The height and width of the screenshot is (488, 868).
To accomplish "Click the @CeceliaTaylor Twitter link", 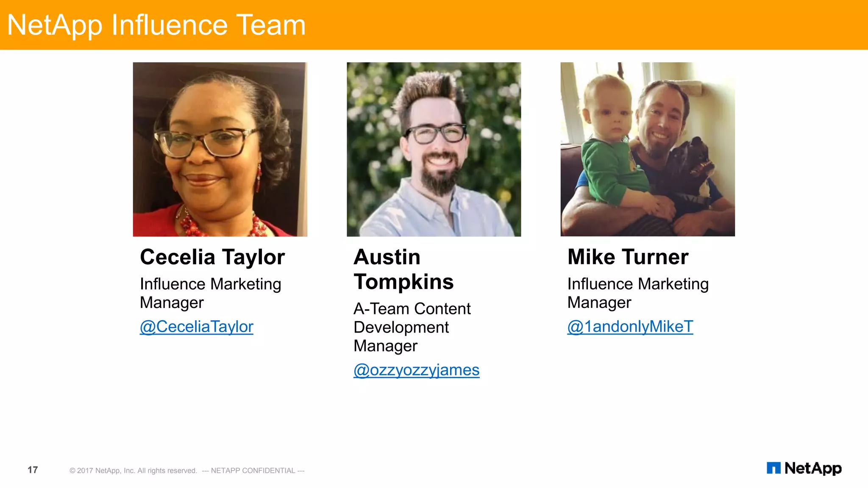I will [197, 327].
